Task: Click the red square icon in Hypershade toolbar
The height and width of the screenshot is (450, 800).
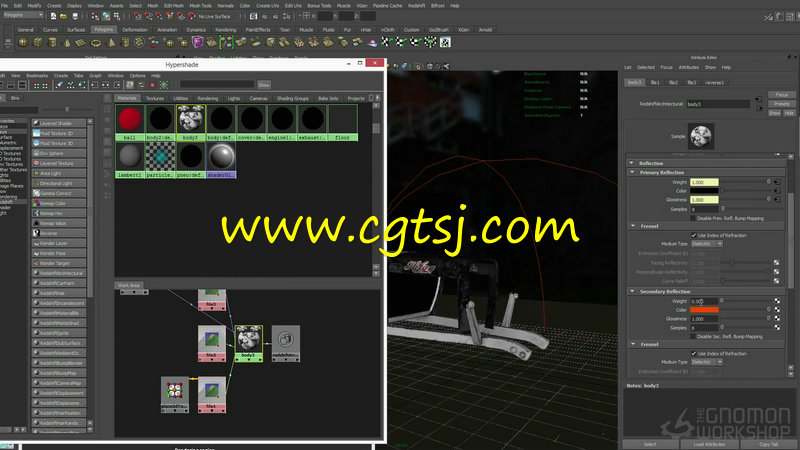Action: 152,85
